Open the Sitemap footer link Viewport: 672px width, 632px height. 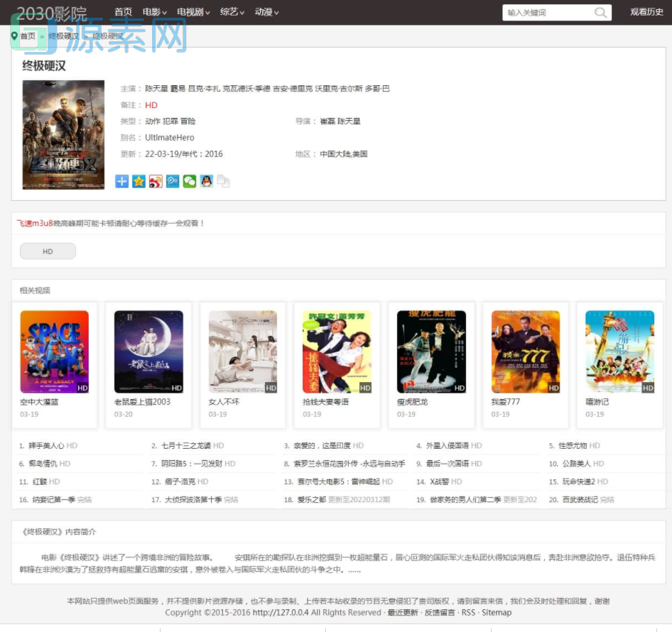tap(497, 612)
